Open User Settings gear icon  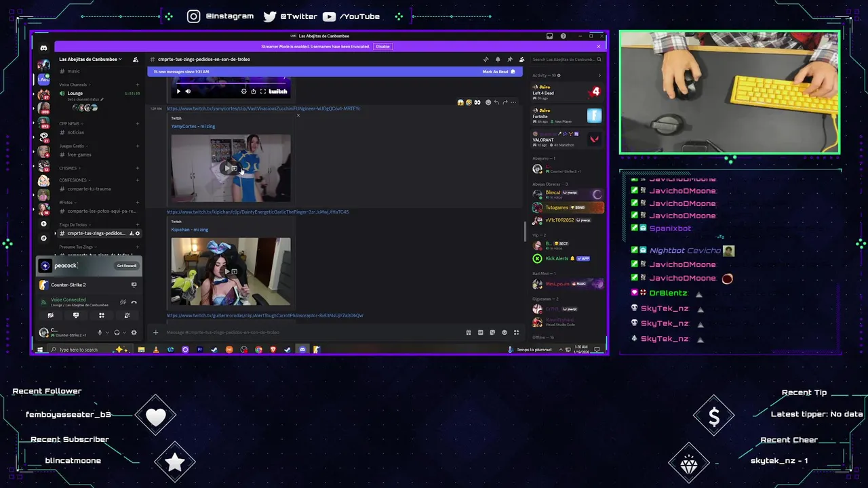coord(134,332)
